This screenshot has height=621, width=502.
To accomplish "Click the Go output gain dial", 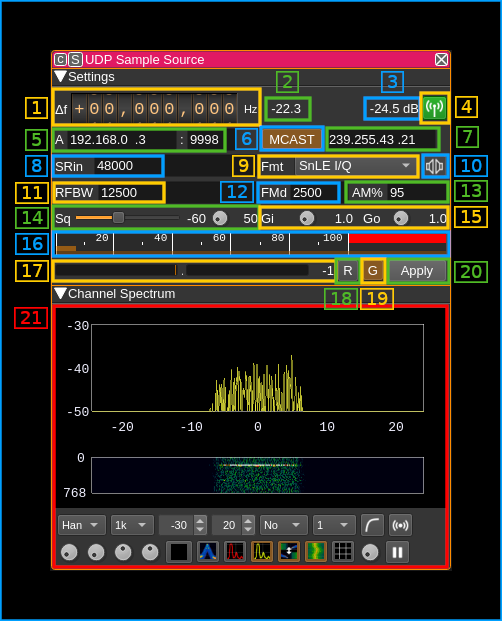I will coord(401,218).
